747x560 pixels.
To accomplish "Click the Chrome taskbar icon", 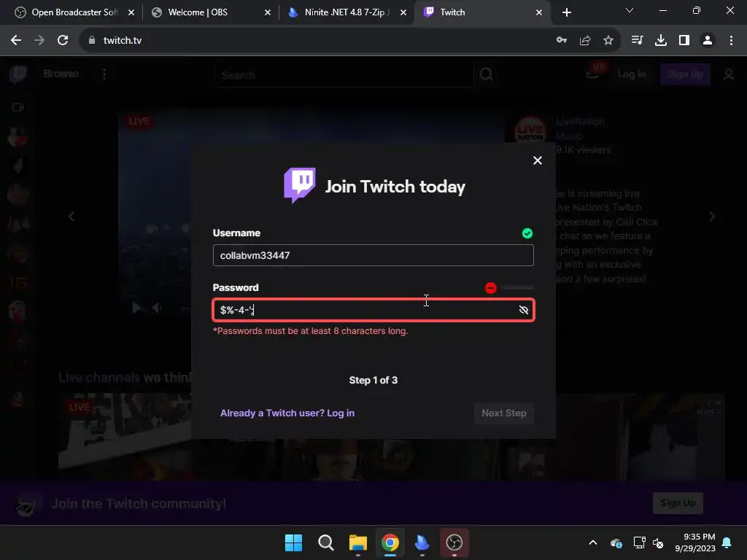I will (x=390, y=542).
